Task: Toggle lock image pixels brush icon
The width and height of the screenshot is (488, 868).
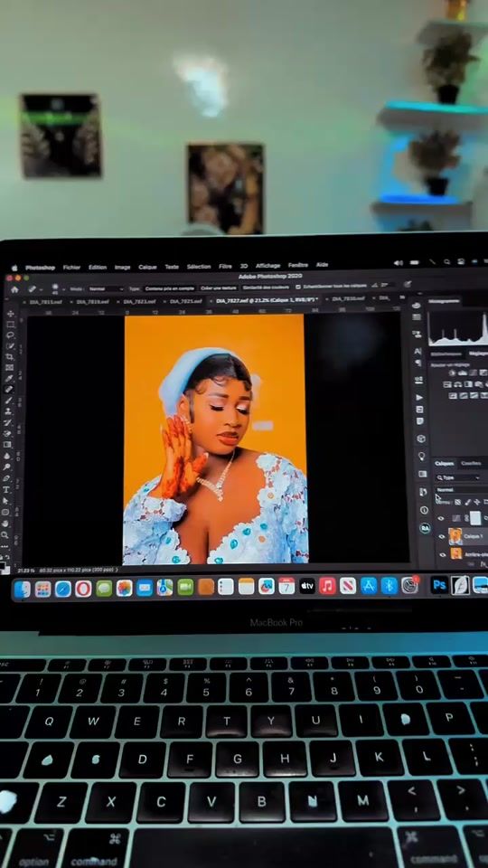Action: click(x=467, y=502)
